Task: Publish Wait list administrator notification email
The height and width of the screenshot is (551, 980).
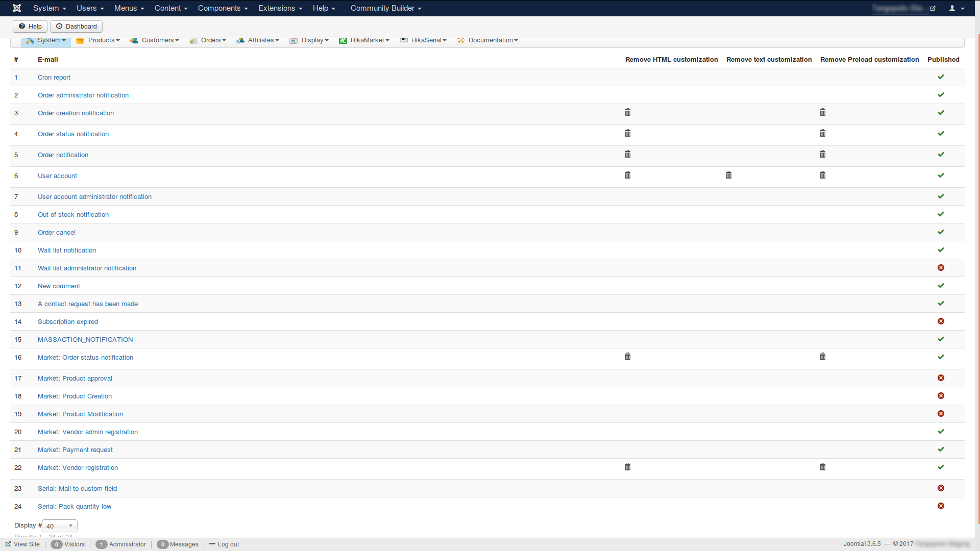Action: (x=941, y=268)
